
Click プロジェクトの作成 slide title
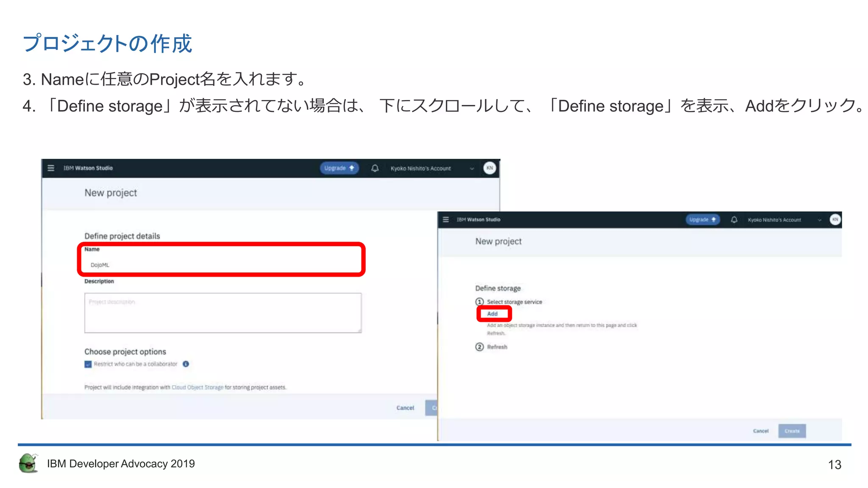(107, 44)
